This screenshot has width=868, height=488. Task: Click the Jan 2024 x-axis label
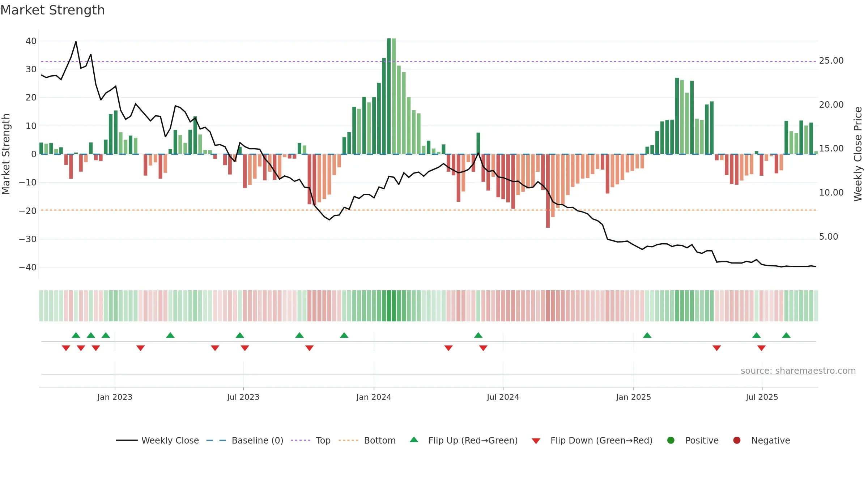[x=374, y=397]
